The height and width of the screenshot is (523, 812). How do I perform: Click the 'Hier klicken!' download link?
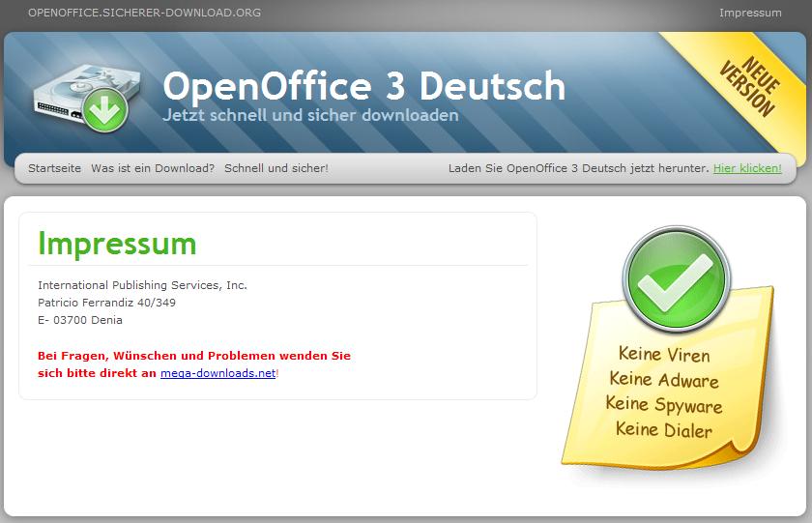[x=747, y=168]
